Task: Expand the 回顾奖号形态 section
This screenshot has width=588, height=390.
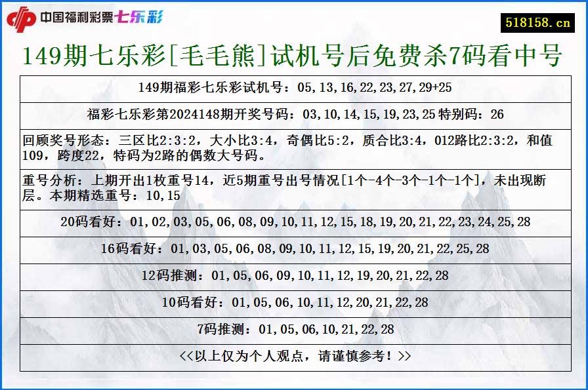Action: click(x=294, y=146)
